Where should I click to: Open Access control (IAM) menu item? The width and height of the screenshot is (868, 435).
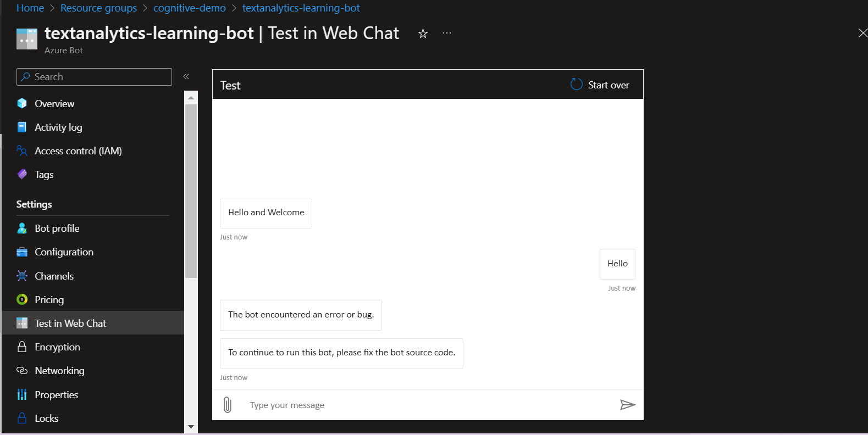[x=93, y=150]
